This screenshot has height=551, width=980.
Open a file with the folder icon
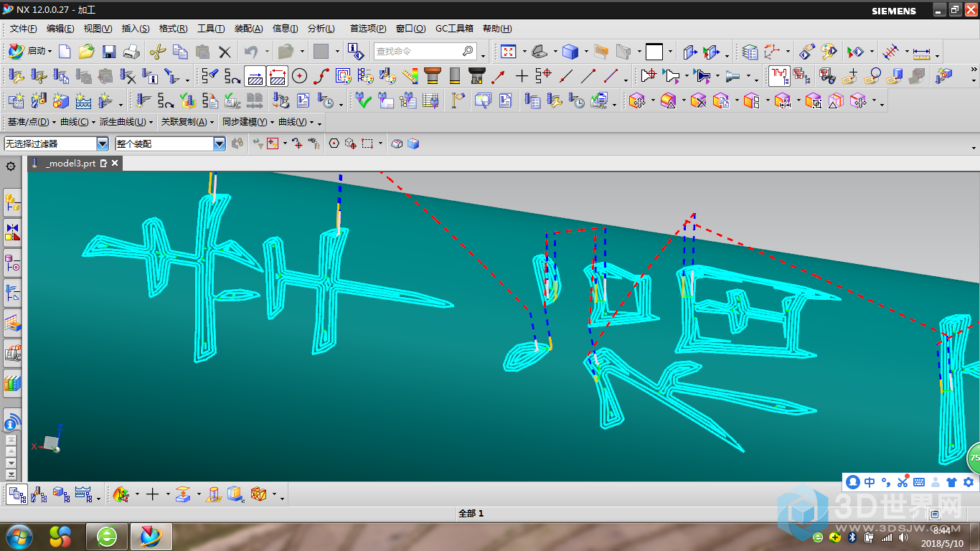click(x=87, y=52)
